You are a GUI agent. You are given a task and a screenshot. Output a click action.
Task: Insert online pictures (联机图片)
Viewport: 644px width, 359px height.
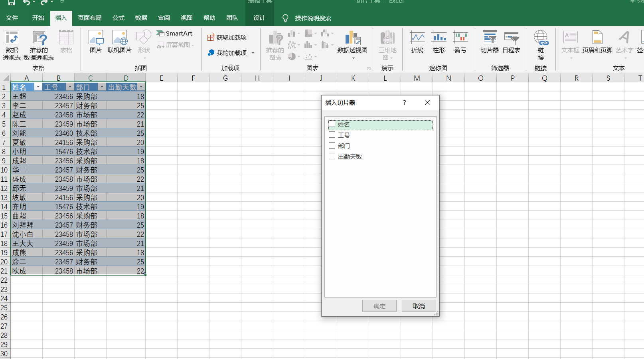[x=120, y=42]
